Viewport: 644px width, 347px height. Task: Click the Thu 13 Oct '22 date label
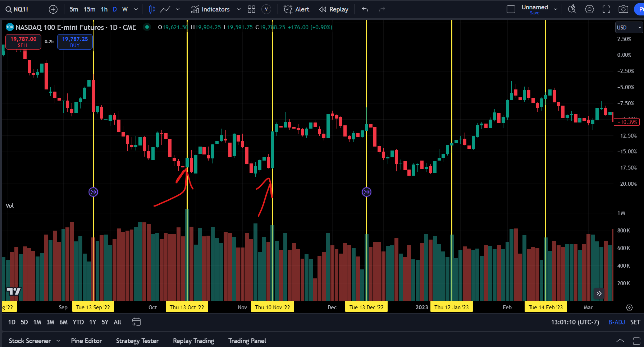(187, 307)
